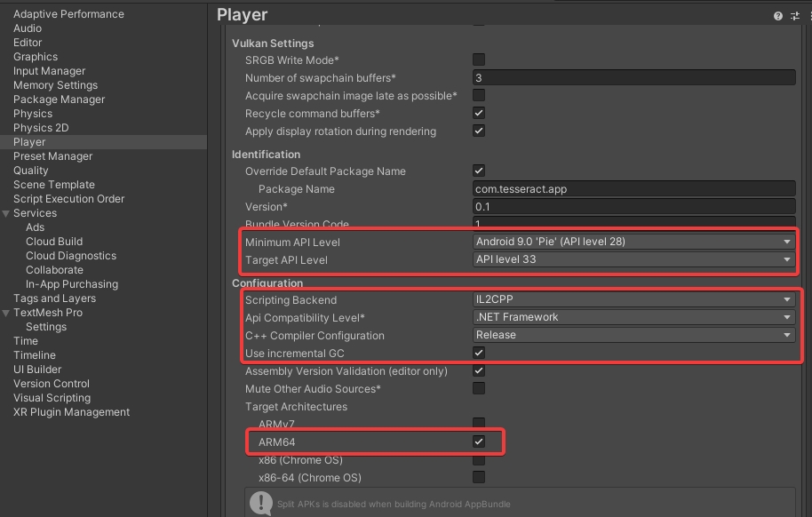Open XR Plugin Management settings
This screenshot has width=812, height=517.
pyautogui.click(x=71, y=412)
